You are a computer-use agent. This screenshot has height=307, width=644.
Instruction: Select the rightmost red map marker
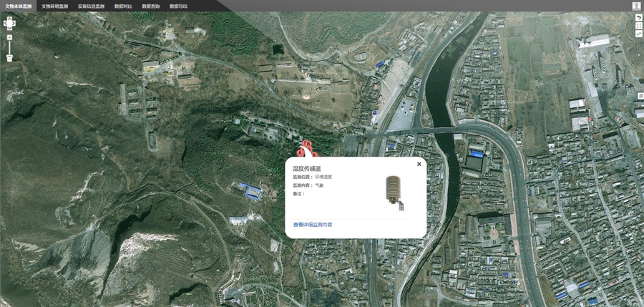[x=314, y=155]
